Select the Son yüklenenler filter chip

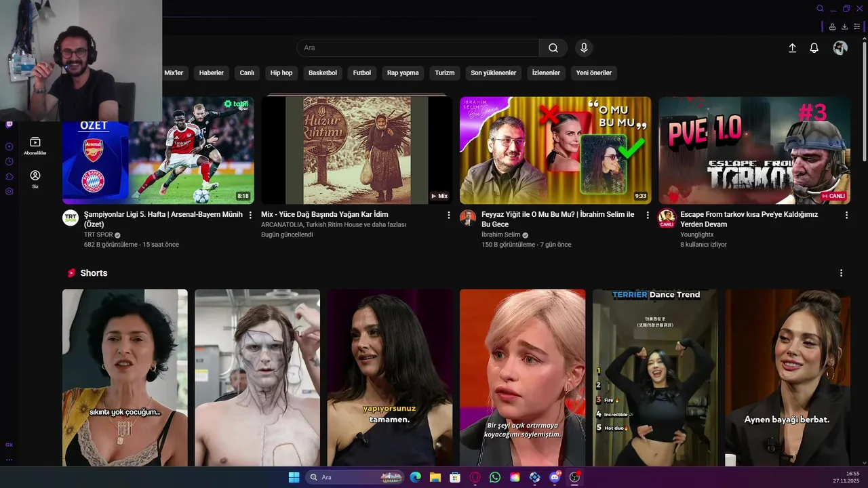[x=494, y=73]
